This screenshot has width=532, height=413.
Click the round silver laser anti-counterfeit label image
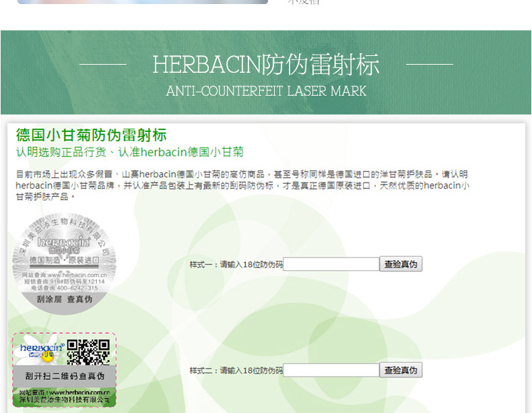pos(64,263)
